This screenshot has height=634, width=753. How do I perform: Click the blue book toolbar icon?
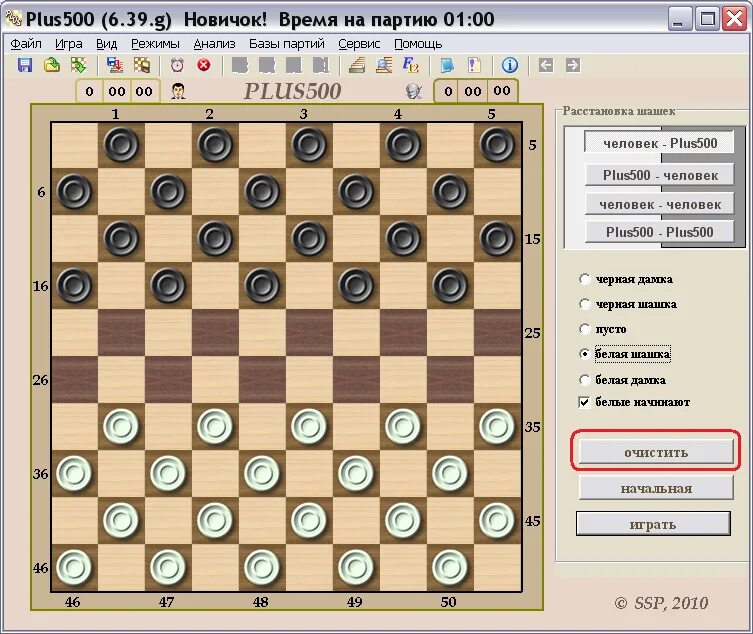point(447,65)
